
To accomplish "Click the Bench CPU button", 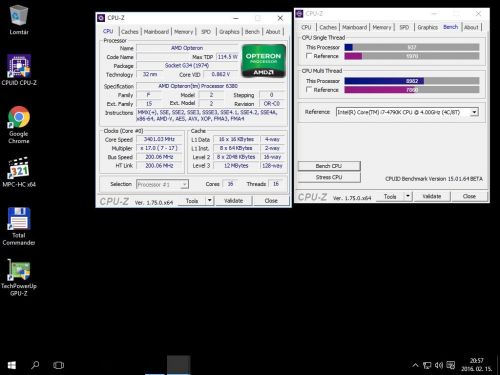I will (329, 166).
